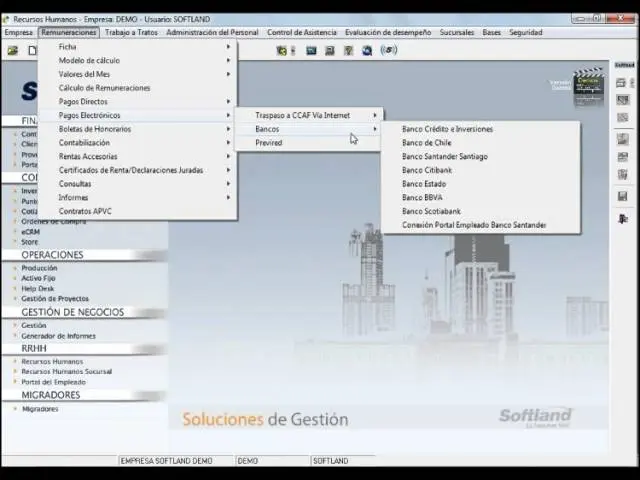Image resolution: width=640 pixels, height=480 pixels.
Task: Choose Banco Estado
Action: click(x=480, y=184)
